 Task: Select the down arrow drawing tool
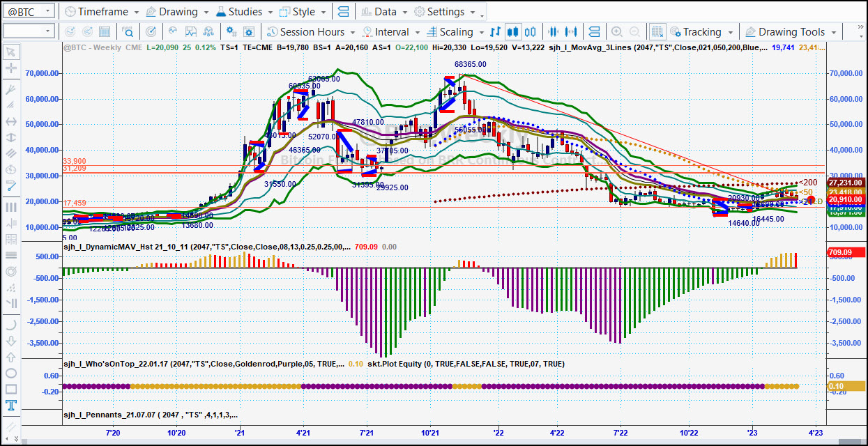point(11,341)
